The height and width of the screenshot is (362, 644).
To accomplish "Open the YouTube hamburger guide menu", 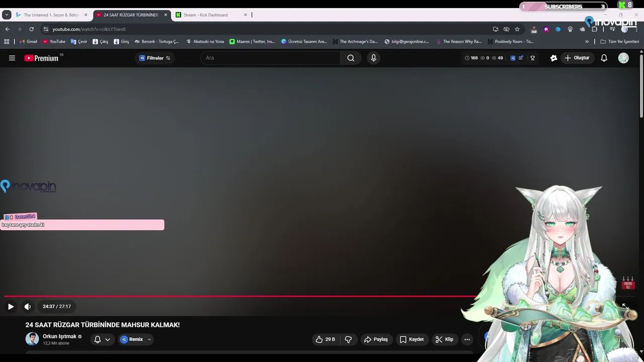I will [x=12, y=58].
